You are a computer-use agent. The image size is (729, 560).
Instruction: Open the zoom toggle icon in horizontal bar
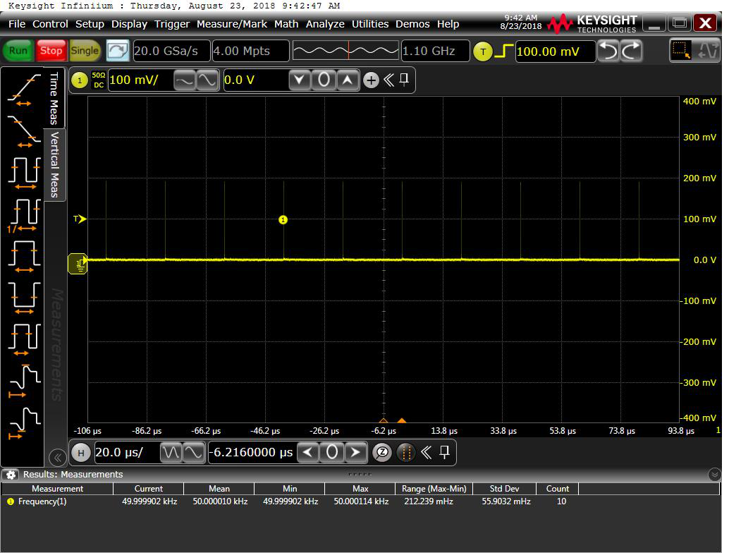(x=381, y=452)
